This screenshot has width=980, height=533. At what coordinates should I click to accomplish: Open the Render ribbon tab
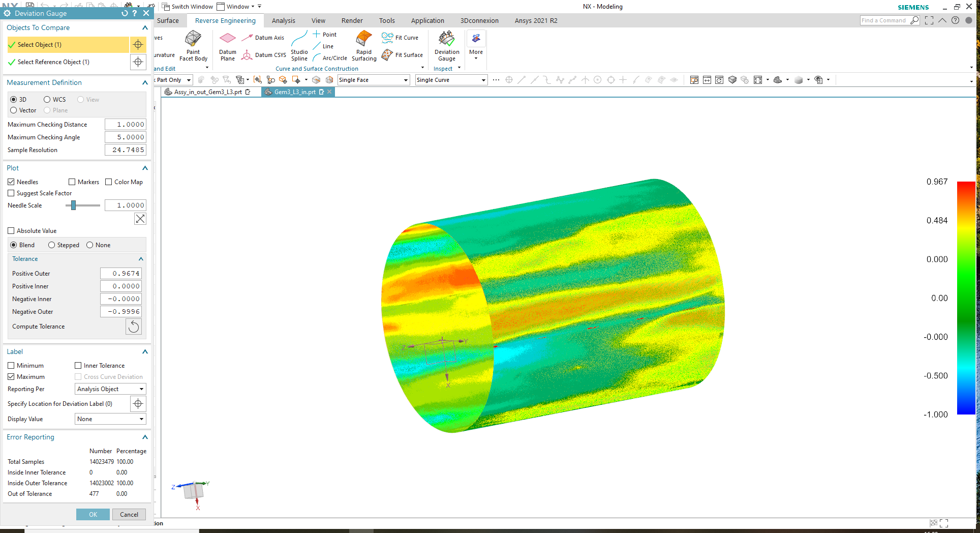pos(352,21)
